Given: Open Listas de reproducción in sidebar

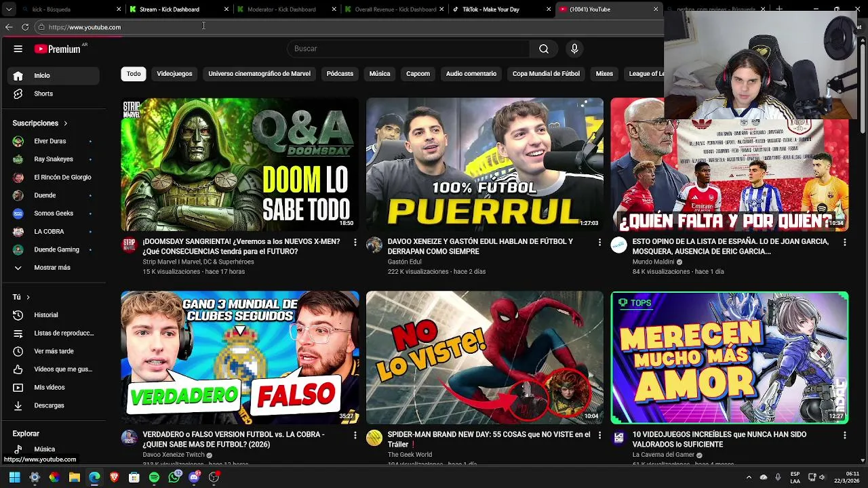Looking at the screenshot, I should [x=54, y=333].
